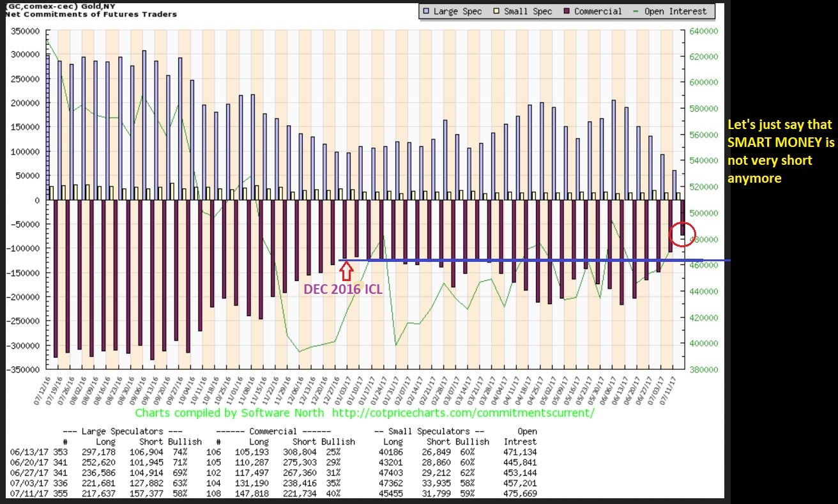This screenshot has width=838, height=504.
Task: Click the 'Net Commitments of Futures Traders' title
Action: click(x=91, y=14)
